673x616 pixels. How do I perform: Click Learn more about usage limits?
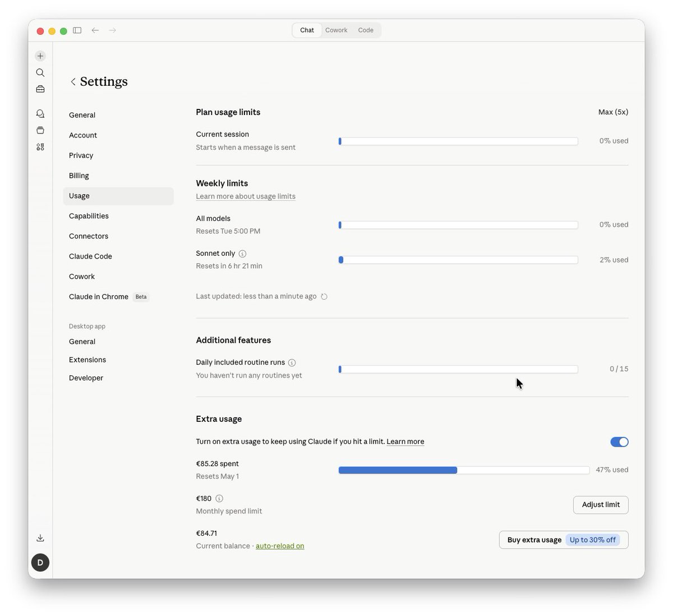pyautogui.click(x=246, y=196)
